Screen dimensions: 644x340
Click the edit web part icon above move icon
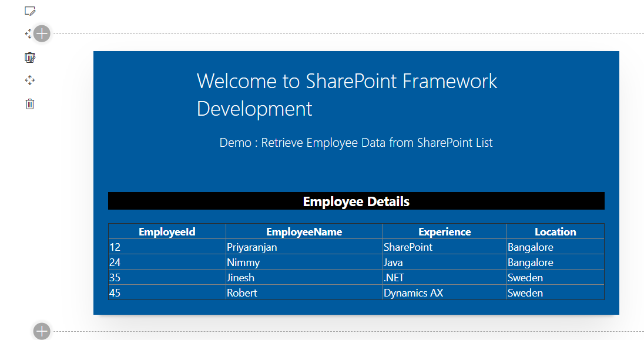click(x=30, y=58)
